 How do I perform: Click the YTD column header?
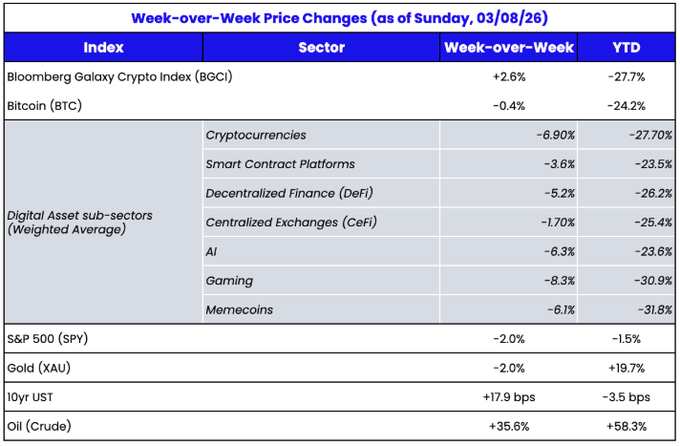tap(627, 47)
